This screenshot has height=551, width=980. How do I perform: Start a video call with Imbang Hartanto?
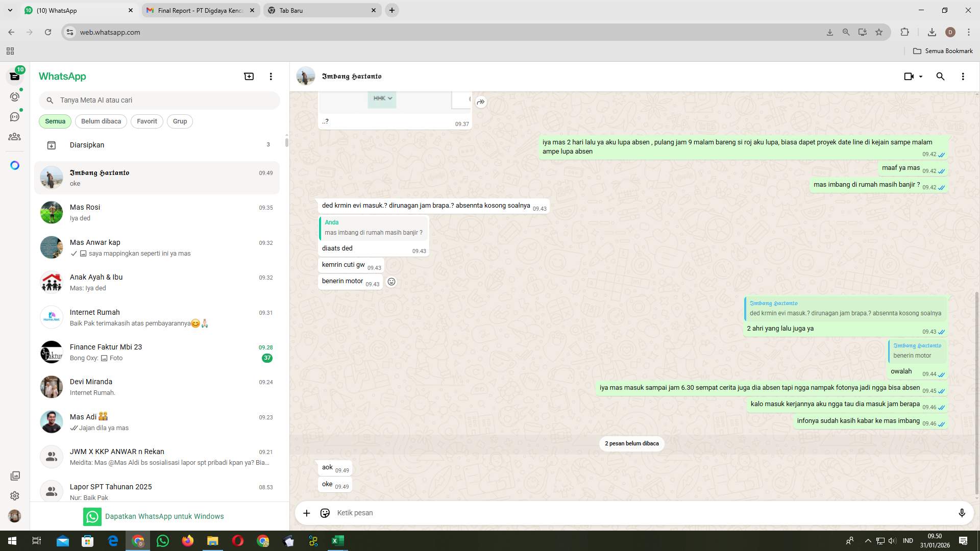tap(909, 76)
